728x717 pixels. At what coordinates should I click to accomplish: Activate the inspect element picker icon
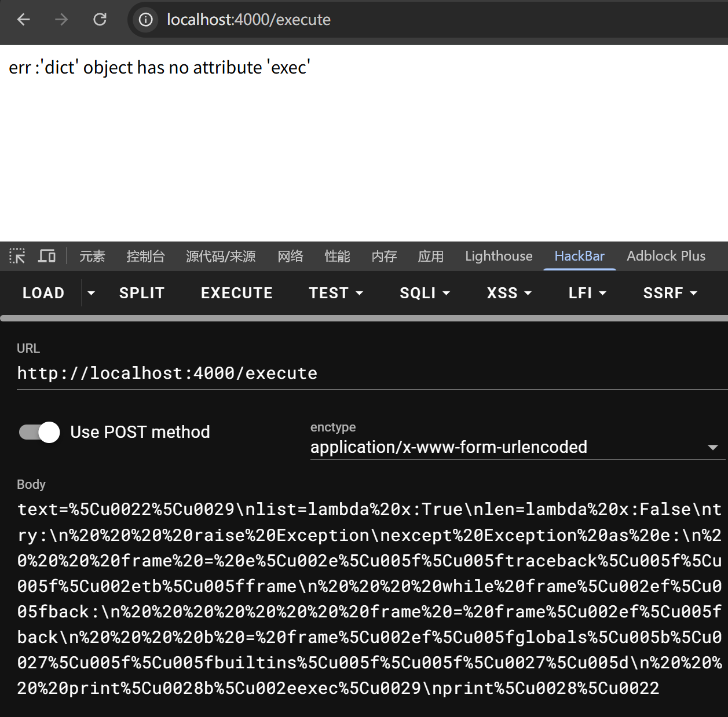pos(17,256)
